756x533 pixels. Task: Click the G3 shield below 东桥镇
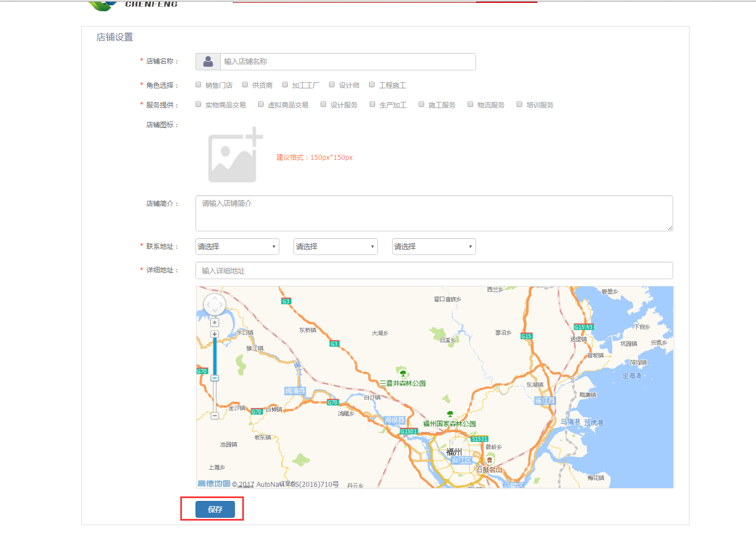click(x=334, y=343)
